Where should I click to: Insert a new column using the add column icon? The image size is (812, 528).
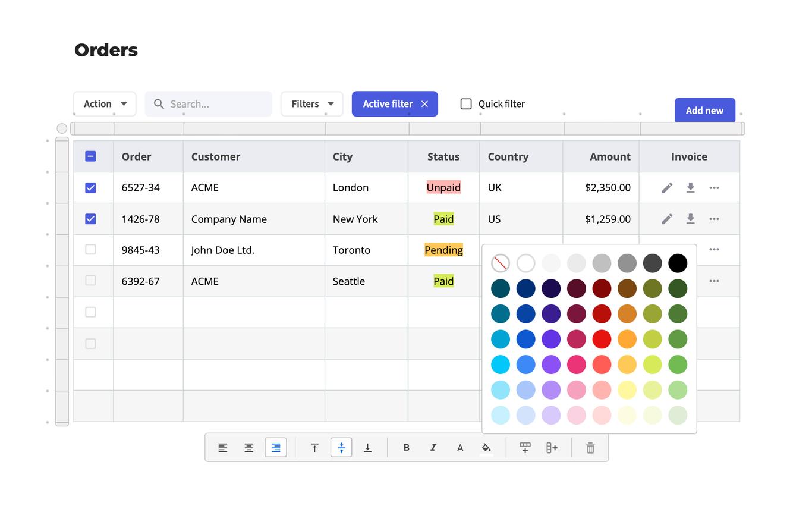pos(552,447)
